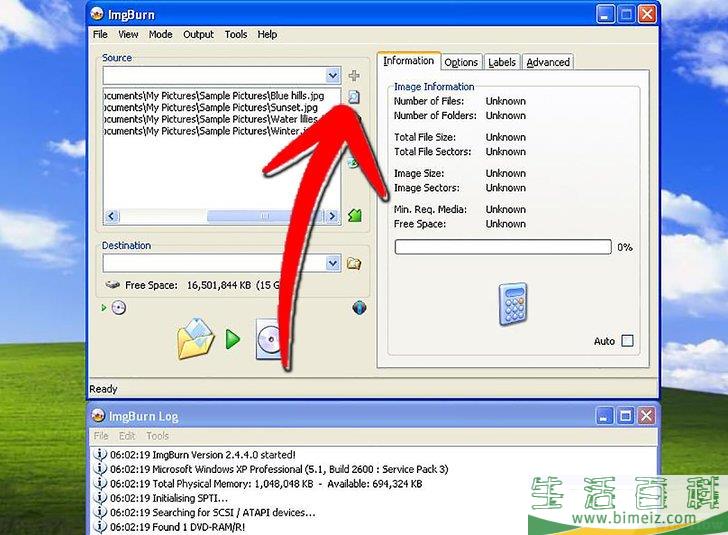The width and height of the screenshot is (728, 535).
Task: Click the browse for file icon
Action: (x=354, y=97)
